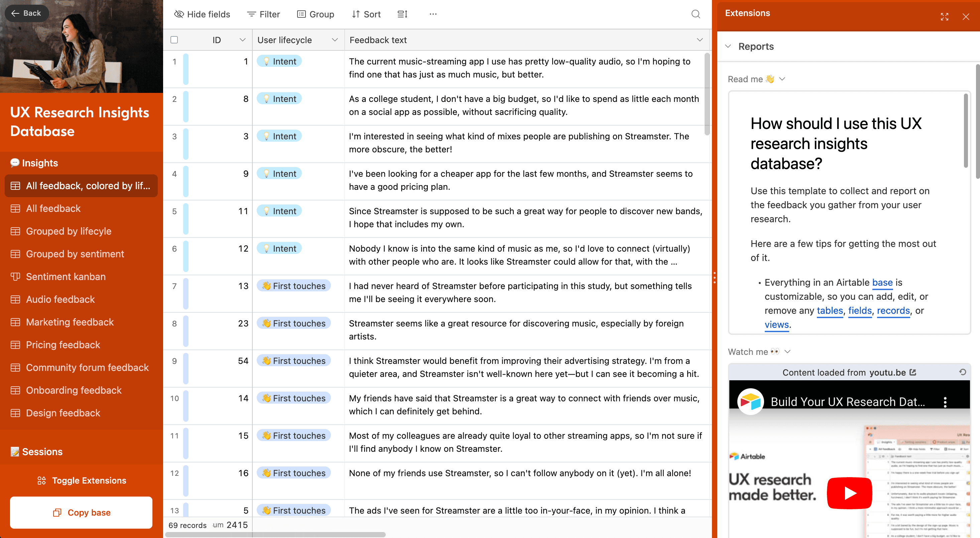
Task: Collapse the Watch me section
Action: 787,352
